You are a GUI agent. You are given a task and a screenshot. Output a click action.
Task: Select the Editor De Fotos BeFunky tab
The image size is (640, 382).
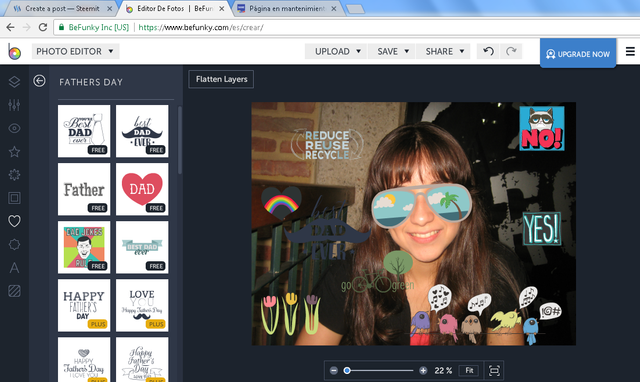(175, 9)
